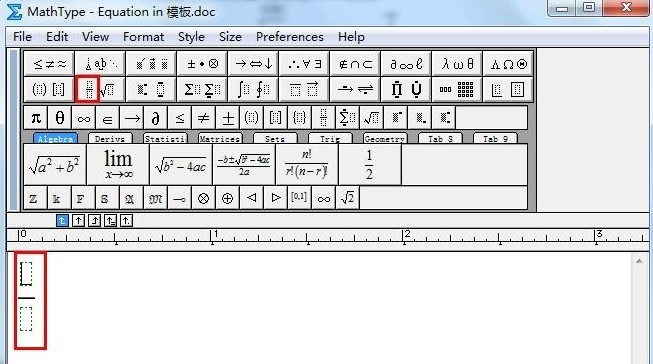Switch to the Geometry tab
This screenshot has width=653, height=364.
tap(385, 139)
